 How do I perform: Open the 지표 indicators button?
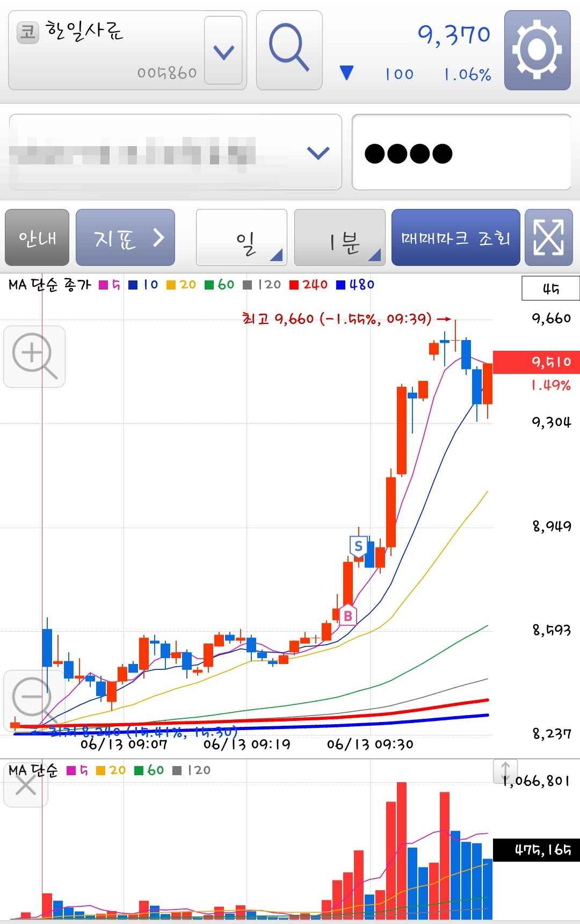(x=126, y=237)
